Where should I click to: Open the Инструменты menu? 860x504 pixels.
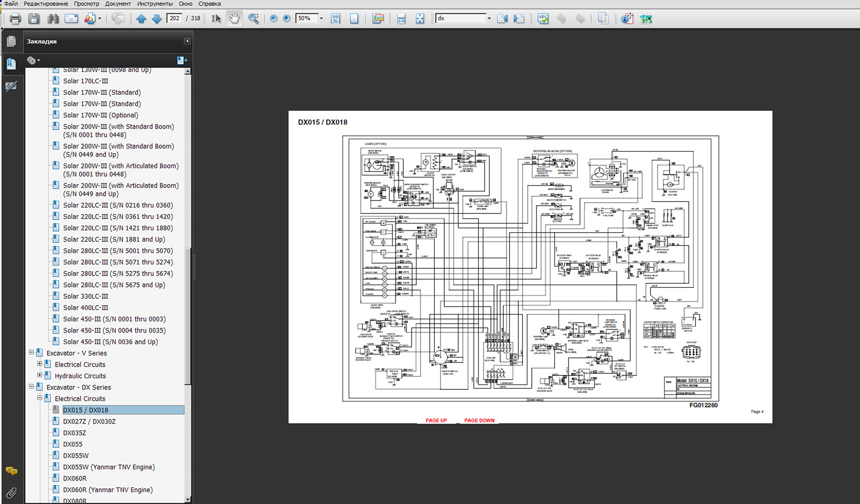[155, 4]
